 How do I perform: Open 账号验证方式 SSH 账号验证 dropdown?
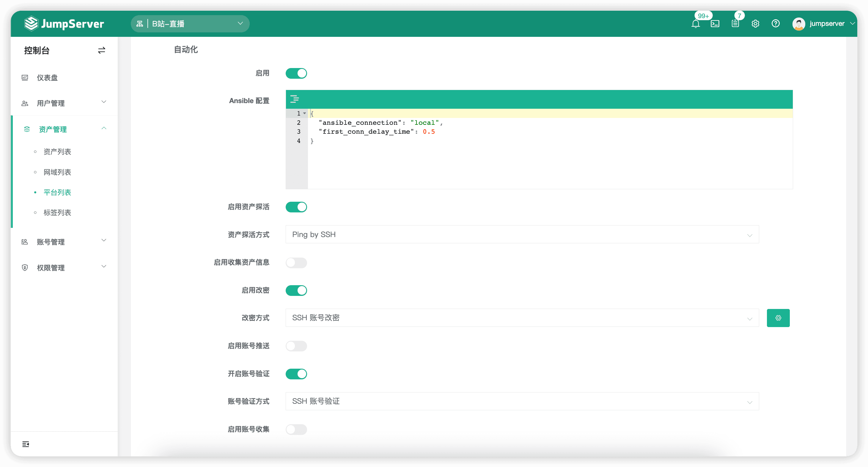(x=522, y=401)
